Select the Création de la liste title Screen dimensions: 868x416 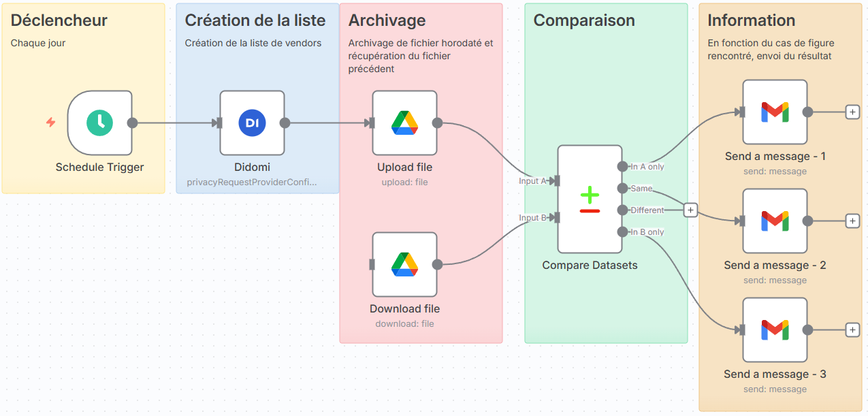point(255,20)
